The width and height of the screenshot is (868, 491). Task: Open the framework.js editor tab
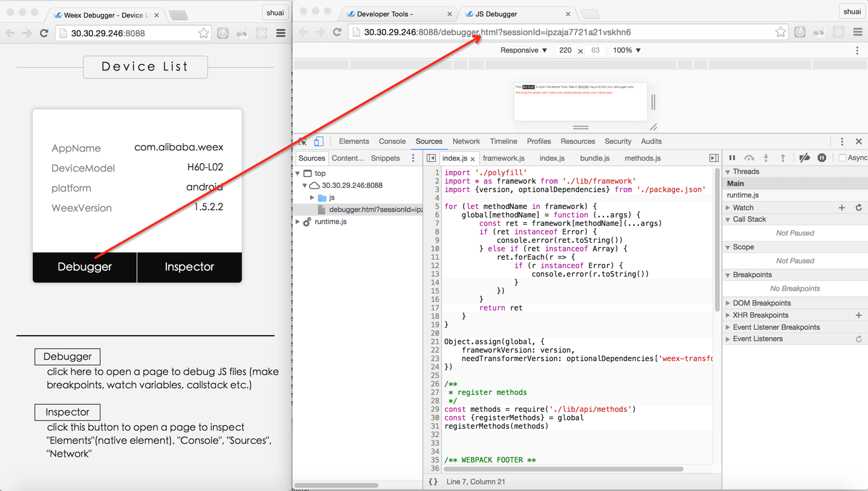(x=504, y=158)
